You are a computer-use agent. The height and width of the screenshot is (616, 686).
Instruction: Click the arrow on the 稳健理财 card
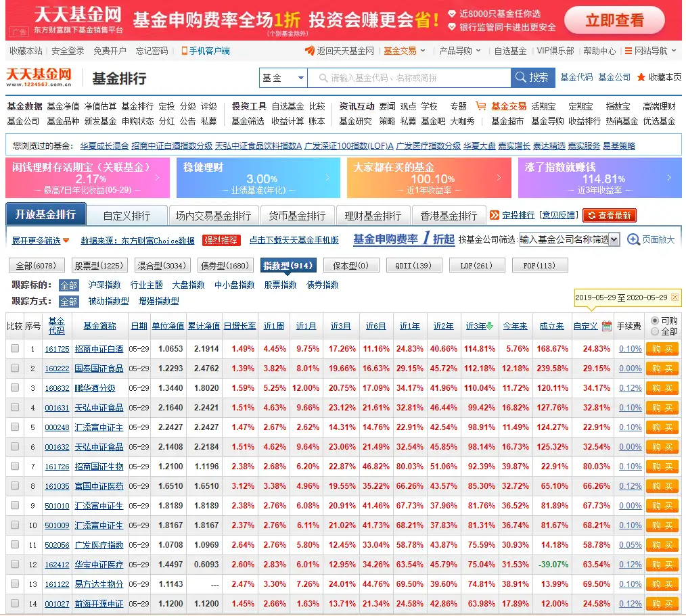click(327, 178)
